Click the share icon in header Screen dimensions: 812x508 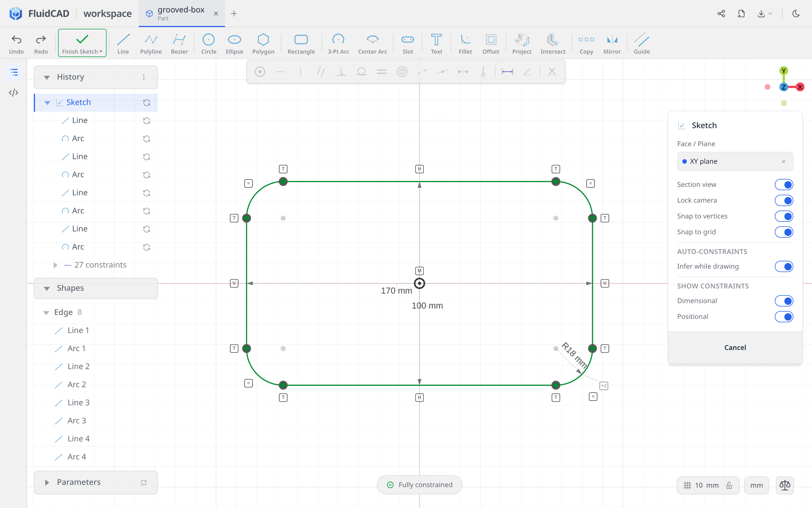click(x=721, y=14)
